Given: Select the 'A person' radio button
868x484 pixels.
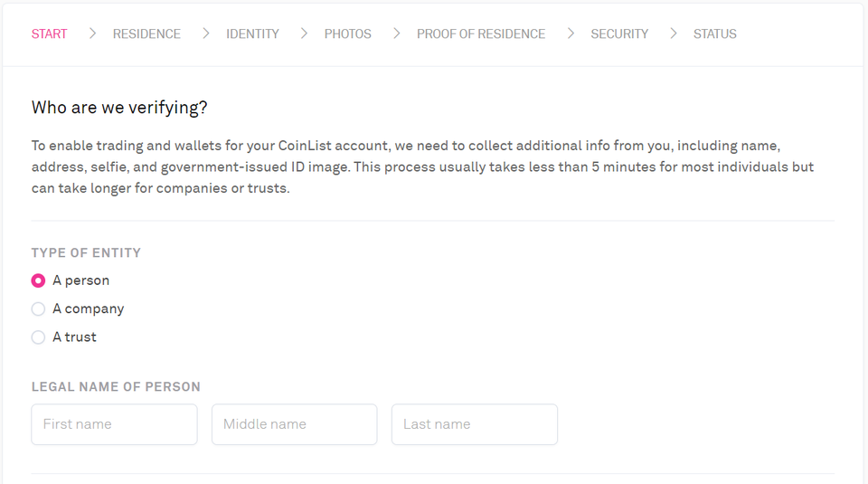Looking at the screenshot, I should pyautogui.click(x=38, y=280).
